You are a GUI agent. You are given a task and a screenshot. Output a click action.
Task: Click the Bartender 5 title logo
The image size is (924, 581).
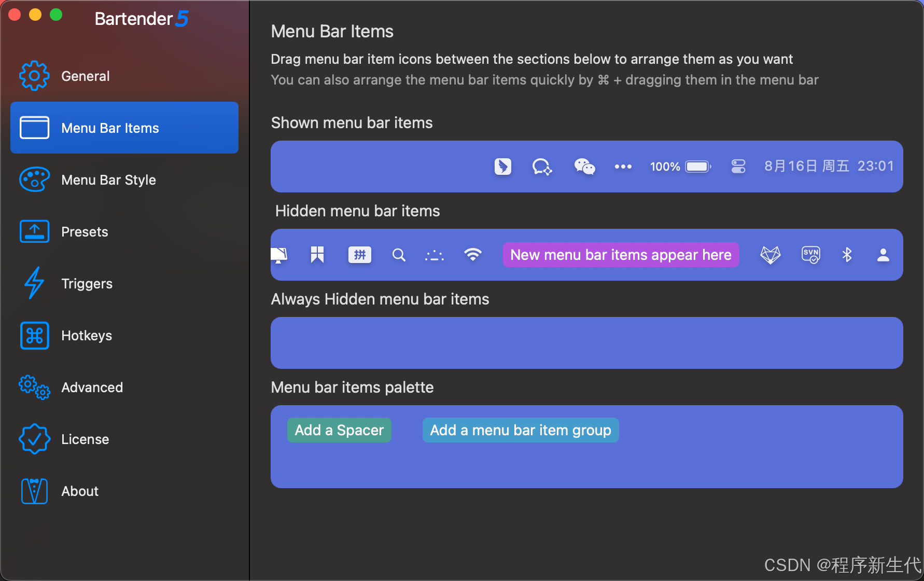141,19
